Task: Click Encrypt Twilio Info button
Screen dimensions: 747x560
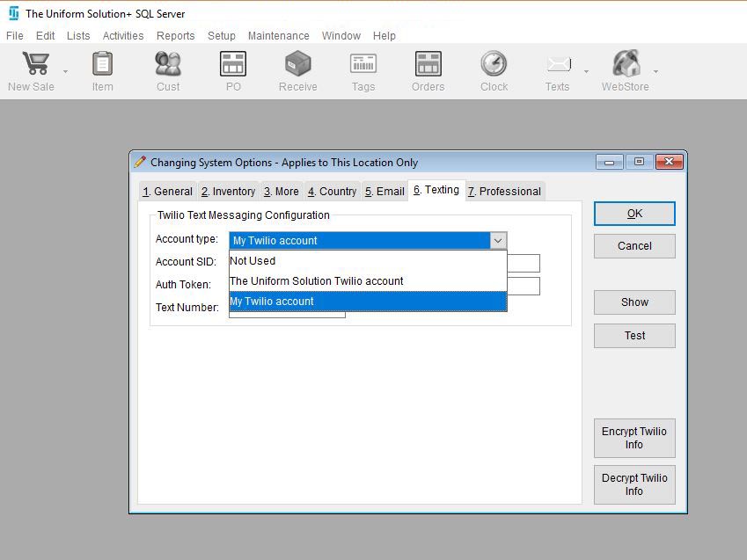Action: pyautogui.click(x=634, y=438)
